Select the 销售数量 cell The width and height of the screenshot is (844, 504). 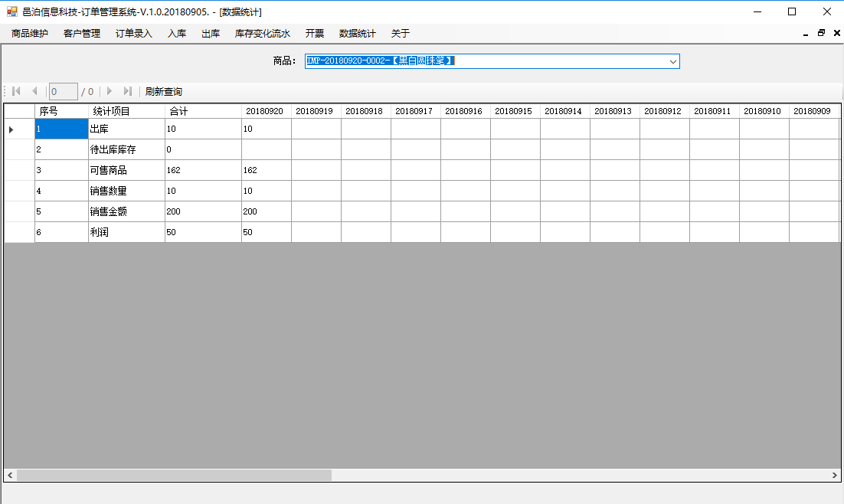coord(126,191)
